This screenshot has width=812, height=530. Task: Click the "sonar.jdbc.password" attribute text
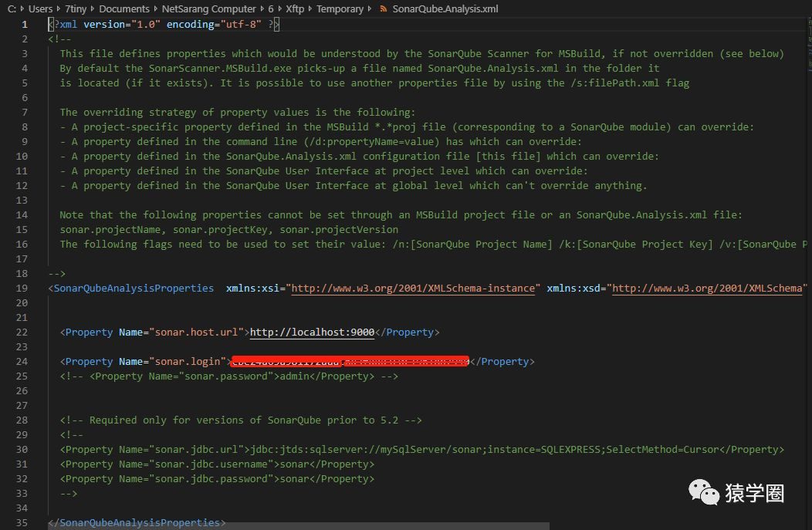(211, 479)
